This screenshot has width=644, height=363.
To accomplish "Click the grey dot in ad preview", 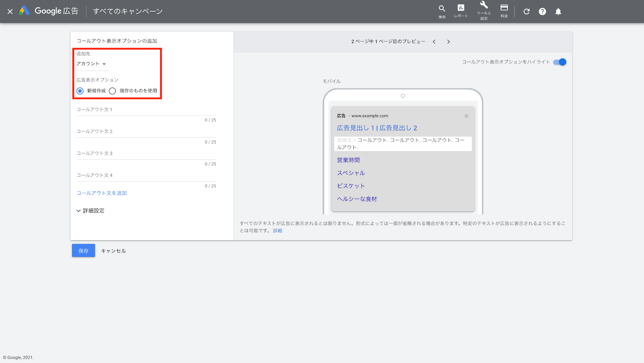I will [466, 116].
